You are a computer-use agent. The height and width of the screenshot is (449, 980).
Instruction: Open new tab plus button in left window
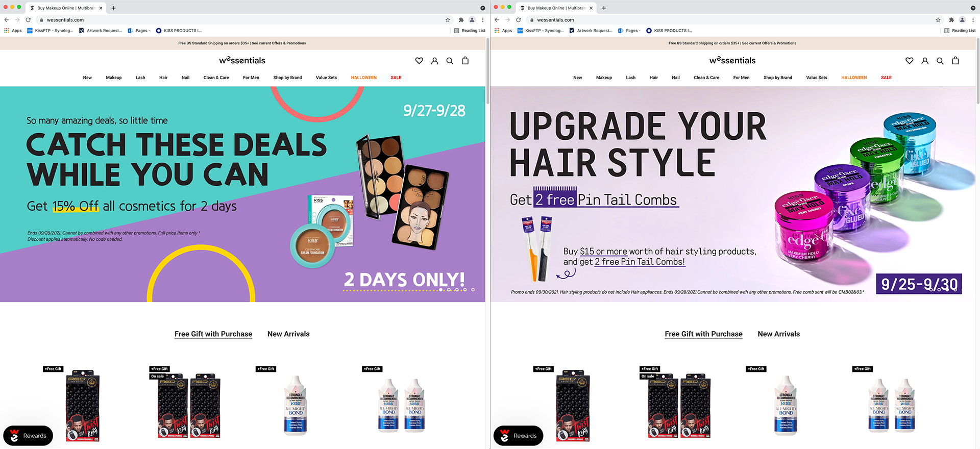click(113, 8)
